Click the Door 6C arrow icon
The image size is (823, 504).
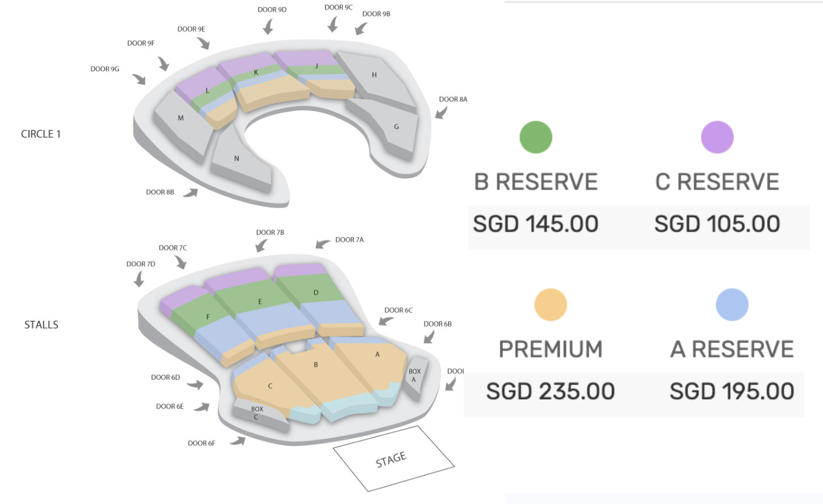click(x=387, y=321)
